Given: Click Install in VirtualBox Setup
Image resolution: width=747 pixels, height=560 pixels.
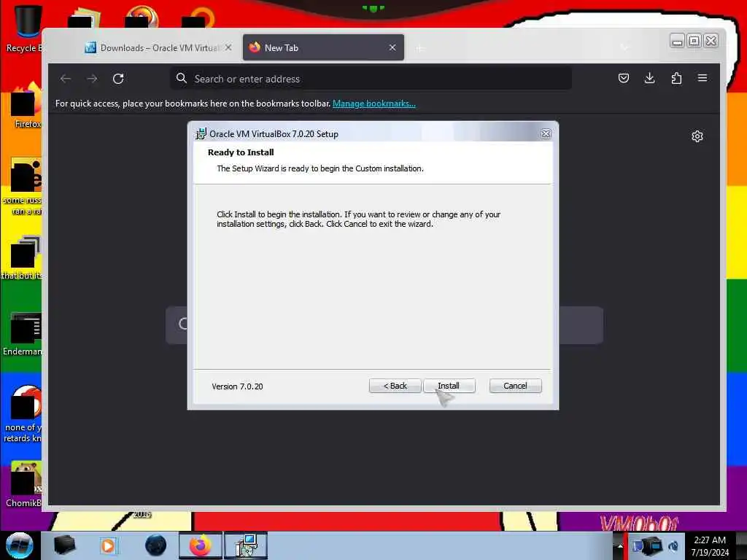Looking at the screenshot, I should (449, 386).
